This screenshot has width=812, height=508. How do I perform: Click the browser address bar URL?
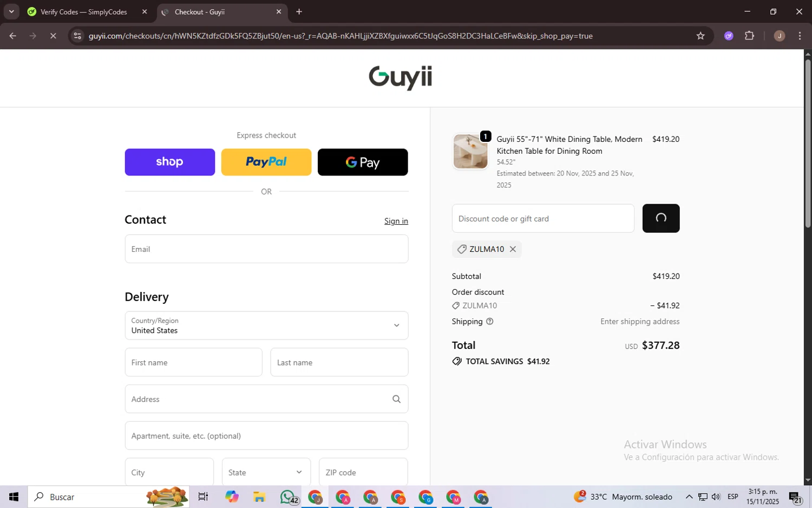pyautogui.click(x=340, y=36)
